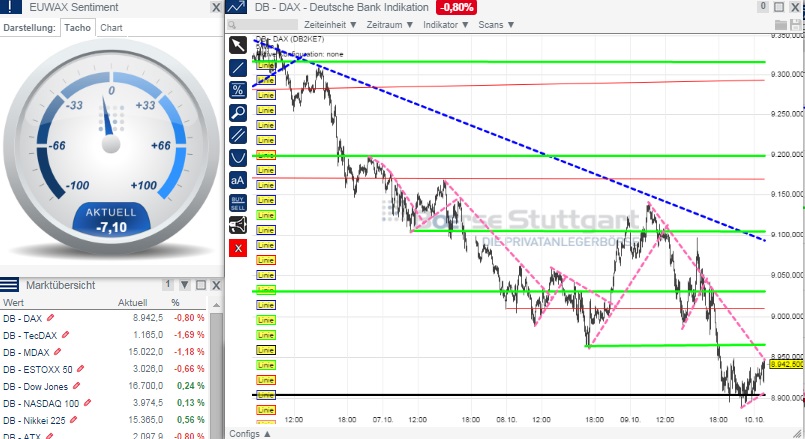Open the DB - NASDAQ 100 row
805x439 pixels.
point(104,403)
